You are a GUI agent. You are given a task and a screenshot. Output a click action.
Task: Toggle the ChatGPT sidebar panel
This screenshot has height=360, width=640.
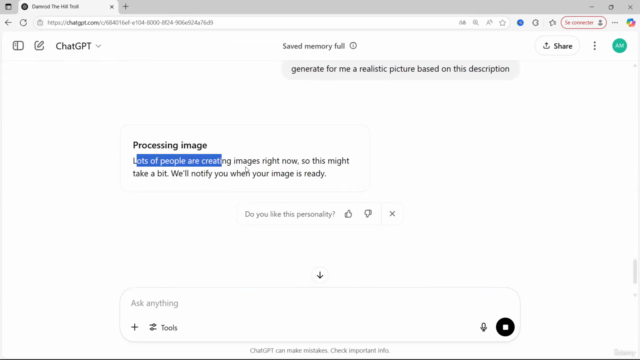click(18, 46)
